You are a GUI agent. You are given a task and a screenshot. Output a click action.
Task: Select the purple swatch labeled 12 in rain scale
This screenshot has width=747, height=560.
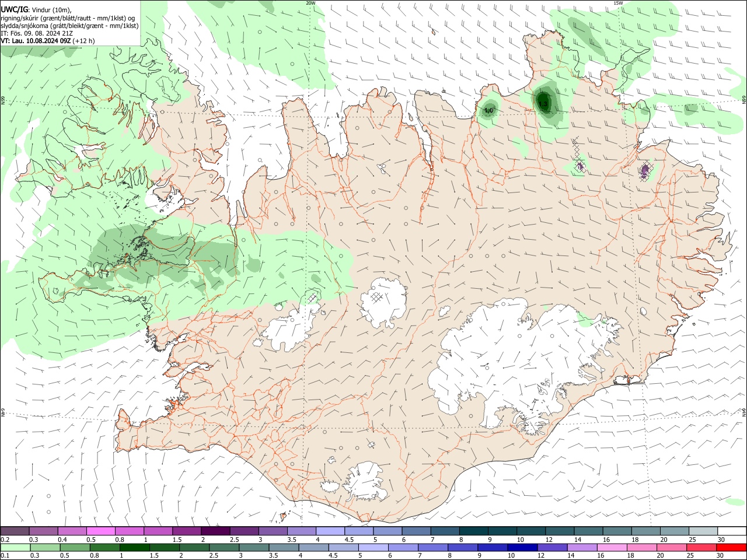(551, 548)
